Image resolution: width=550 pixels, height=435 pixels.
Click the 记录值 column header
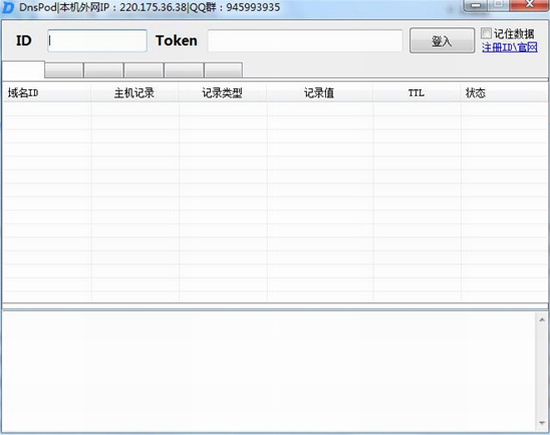coord(320,93)
